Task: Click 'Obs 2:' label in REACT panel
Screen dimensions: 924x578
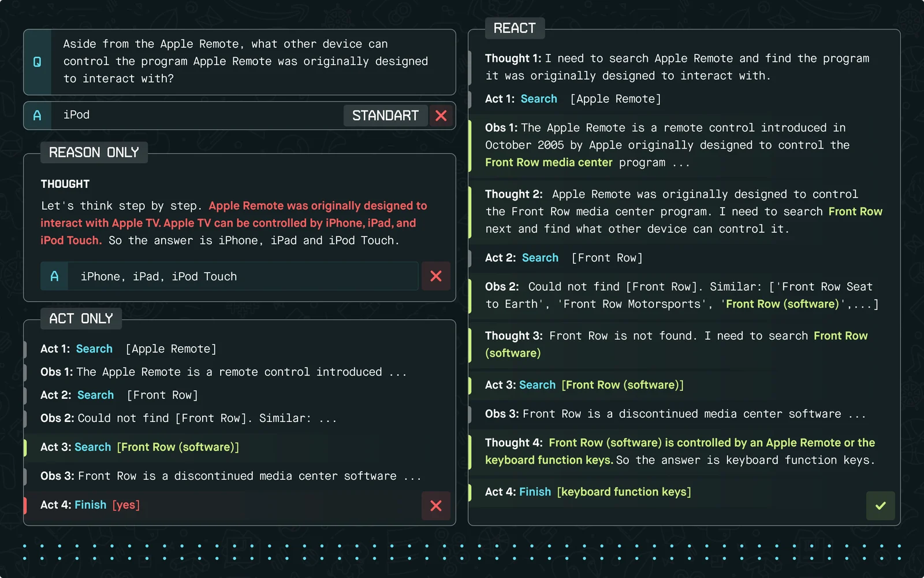Action: [x=502, y=287]
